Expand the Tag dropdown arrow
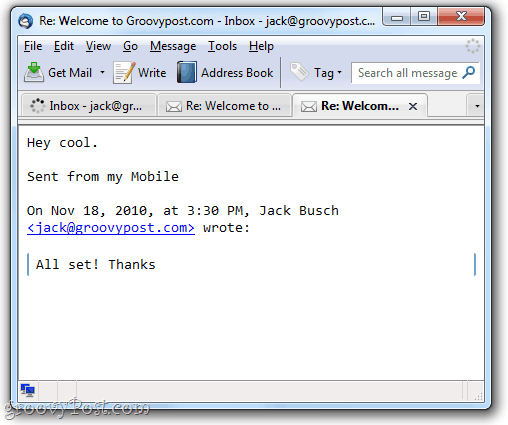Image resolution: width=508 pixels, height=425 pixels. pyautogui.click(x=339, y=72)
